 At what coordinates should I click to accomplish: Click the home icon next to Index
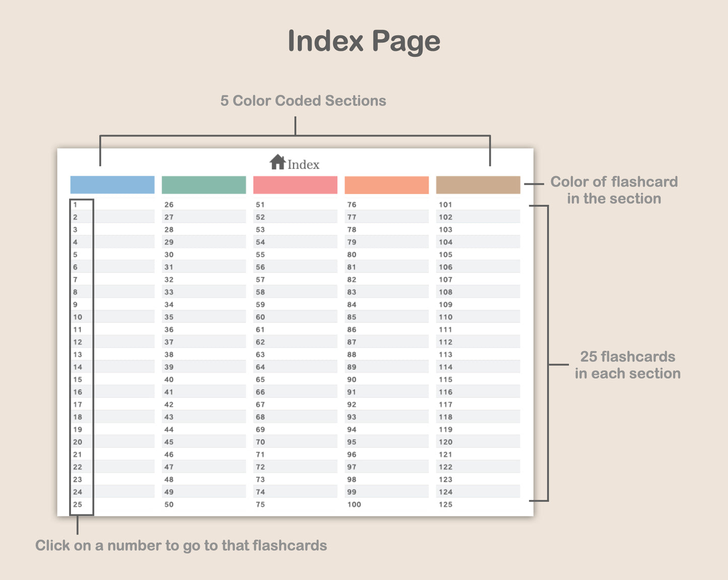click(x=278, y=162)
